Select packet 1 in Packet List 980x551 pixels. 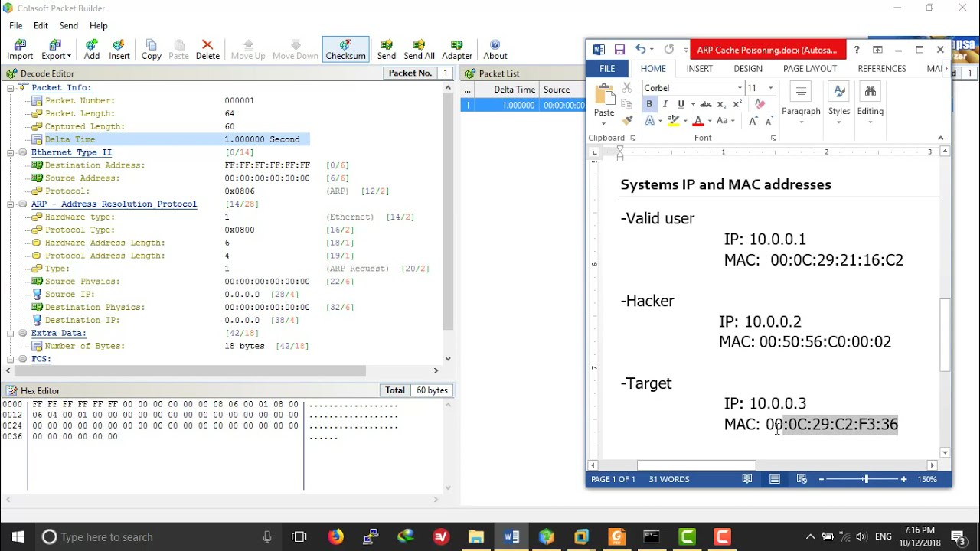[524, 105]
